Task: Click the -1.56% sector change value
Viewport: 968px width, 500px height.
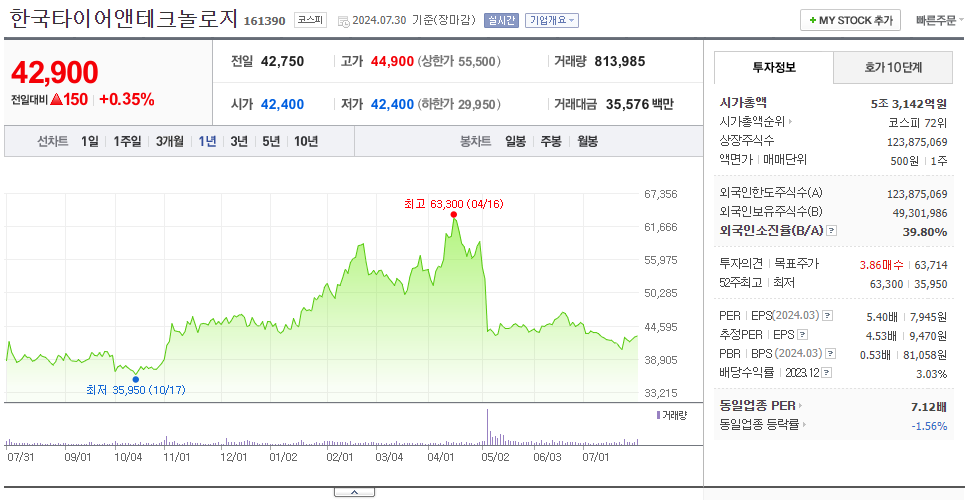Action: coord(929,425)
